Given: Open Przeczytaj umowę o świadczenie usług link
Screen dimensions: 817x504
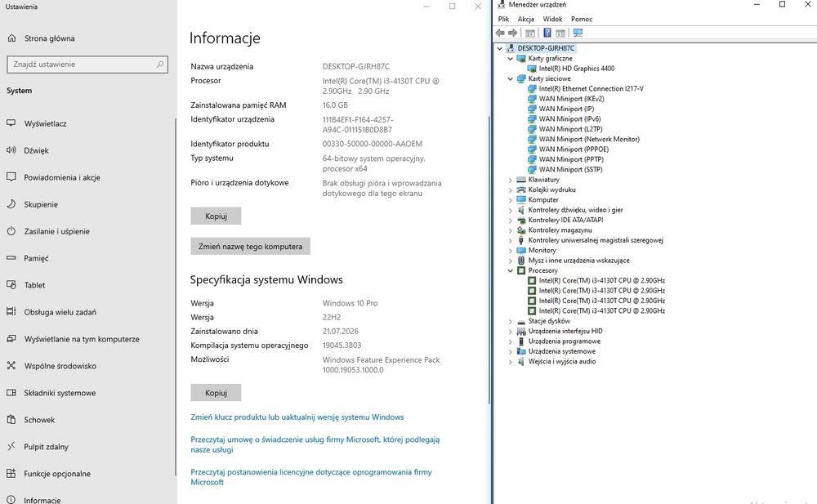Looking at the screenshot, I should pos(315,444).
